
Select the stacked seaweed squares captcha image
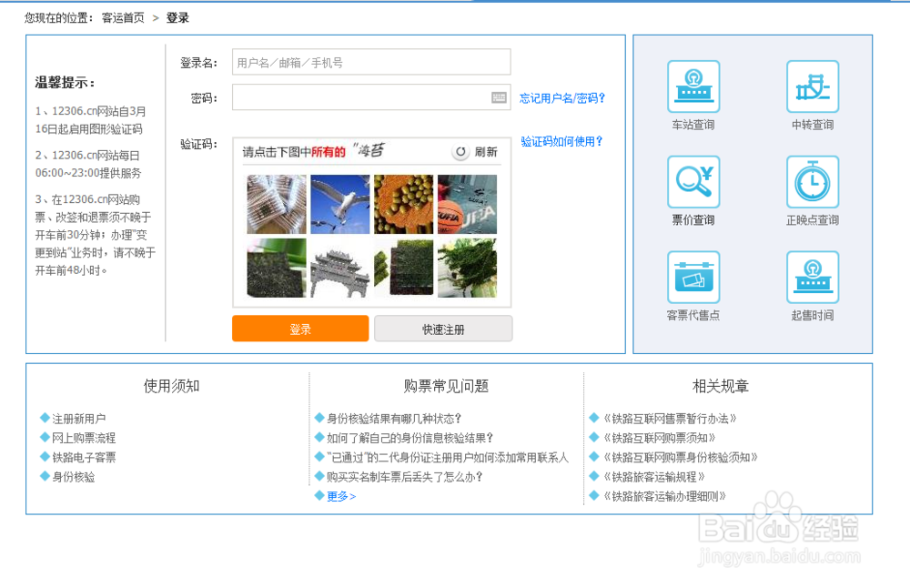pos(403,269)
